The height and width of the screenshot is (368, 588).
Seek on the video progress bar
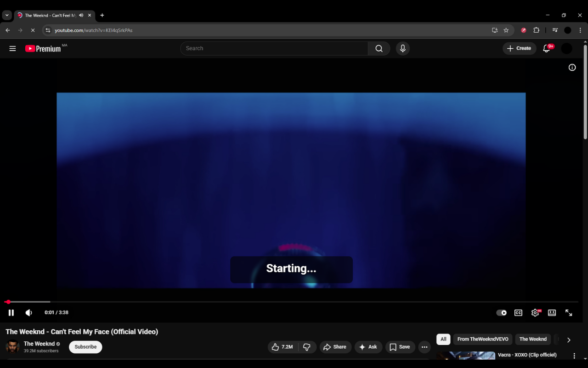click(x=291, y=302)
